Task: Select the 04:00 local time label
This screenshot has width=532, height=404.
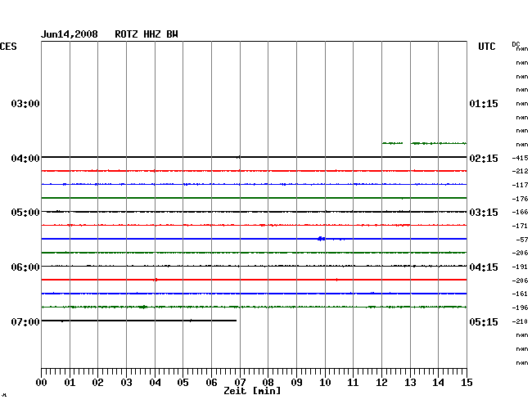Action: [25, 159]
